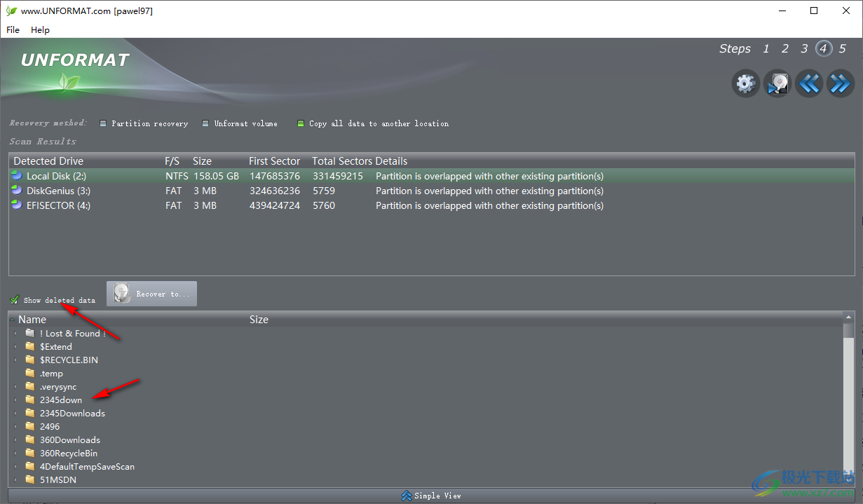This screenshot has width=863, height=504.
Task: Click the disk scan icon button
Action: pyautogui.click(x=777, y=83)
